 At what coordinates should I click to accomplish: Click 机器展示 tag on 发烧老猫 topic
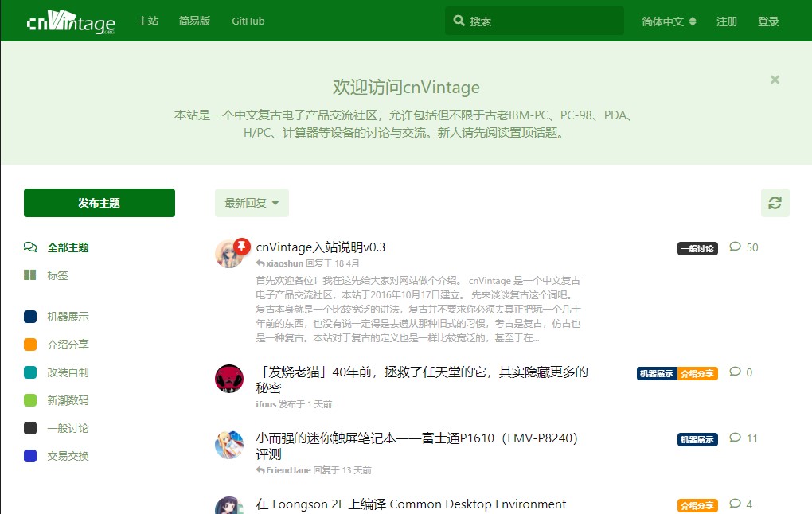[x=657, y=373]
